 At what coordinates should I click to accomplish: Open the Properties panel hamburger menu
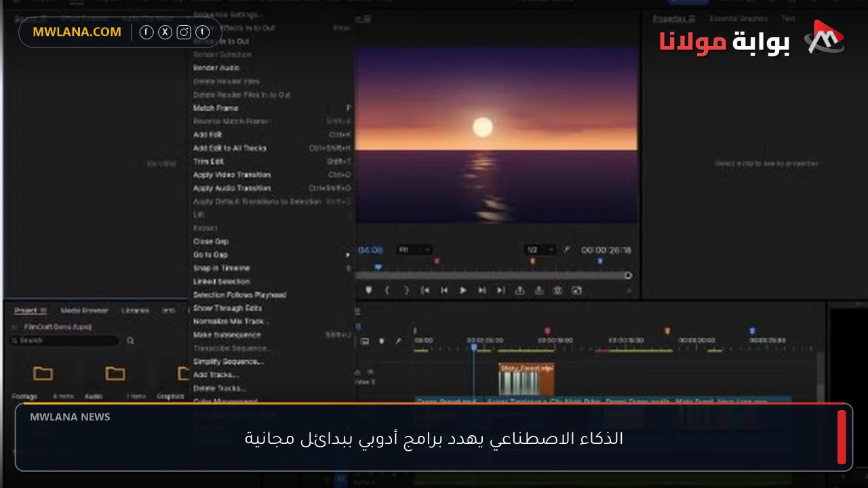click(692, 18)
